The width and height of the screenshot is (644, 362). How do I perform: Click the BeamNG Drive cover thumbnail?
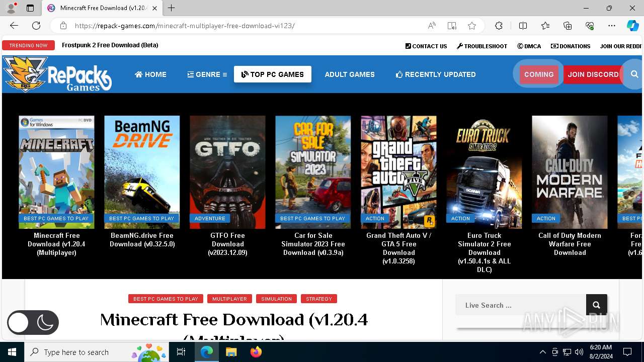coord(142,172)
